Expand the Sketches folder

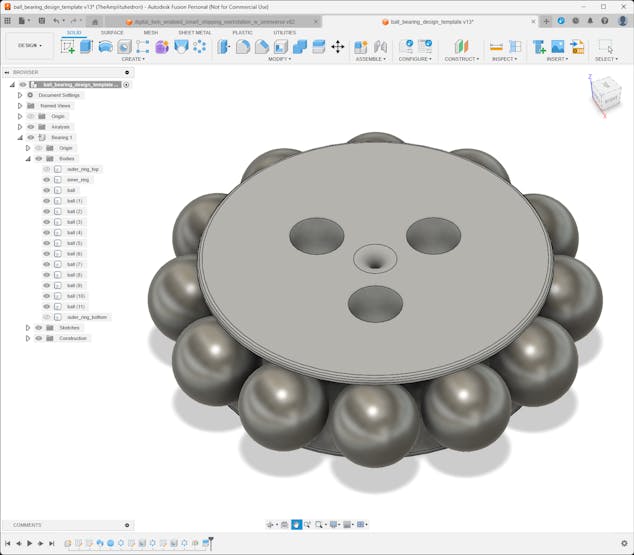pyautogui.click(x=28, y=327)
